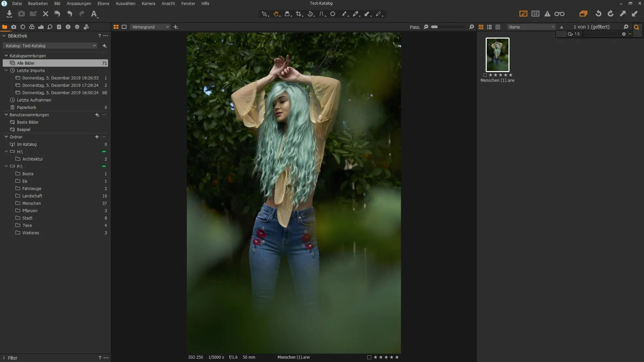Click the Import images icon
Image resolution: width=644 pixels, height=362 pixels.
[9, 14]
